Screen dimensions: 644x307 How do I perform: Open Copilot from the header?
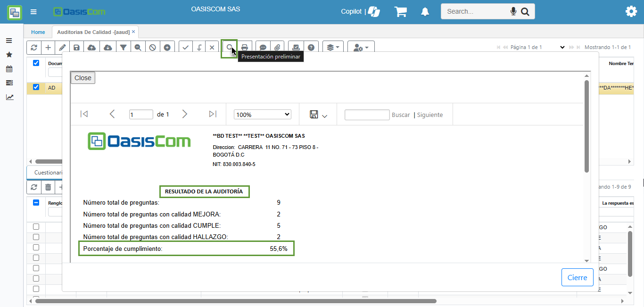361,12
